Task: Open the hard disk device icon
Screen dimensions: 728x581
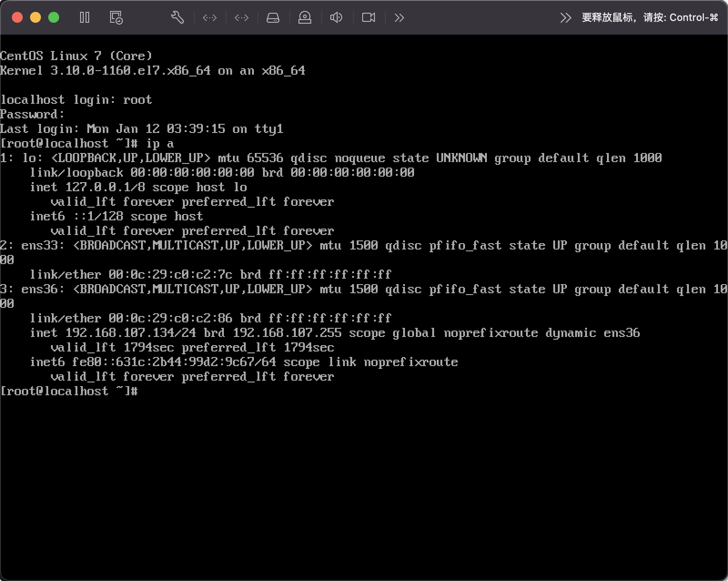Action: [273, 18]
